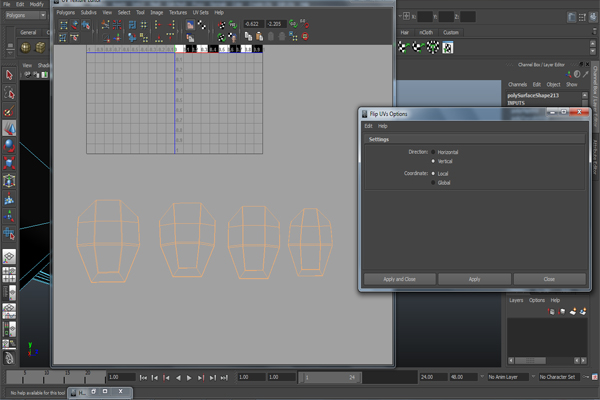
Task: Pick the Move tool cone icon
Action: pyautogui.click(x=9, y=128)
